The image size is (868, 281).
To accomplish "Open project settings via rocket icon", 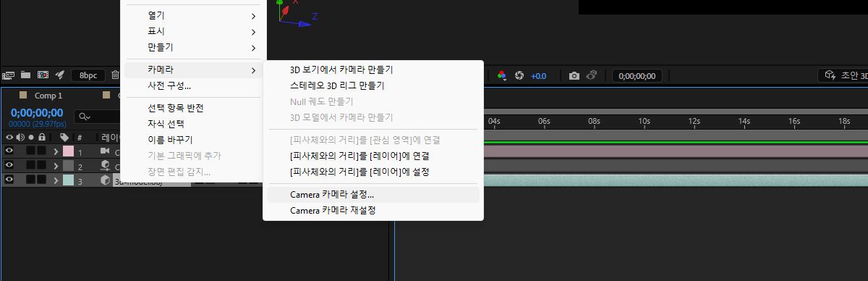I will (x=60, y=75).
